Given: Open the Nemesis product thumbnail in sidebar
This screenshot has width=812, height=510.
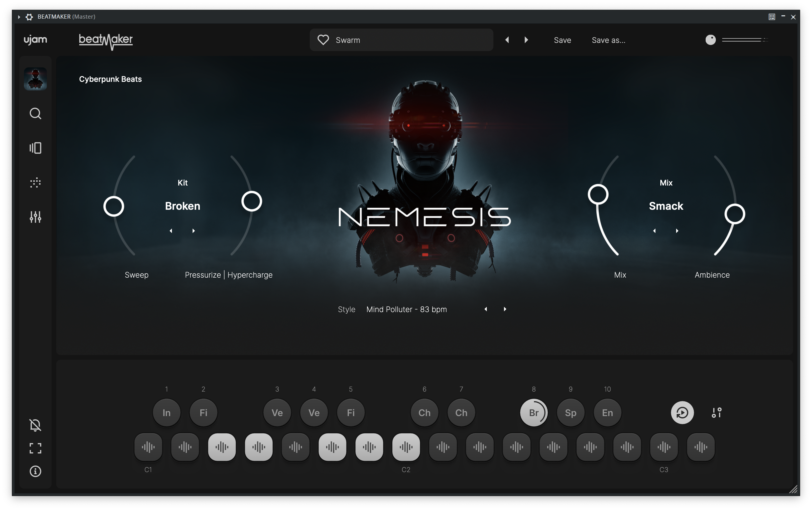Looking at the screenshot, I should tap(35, 78).
